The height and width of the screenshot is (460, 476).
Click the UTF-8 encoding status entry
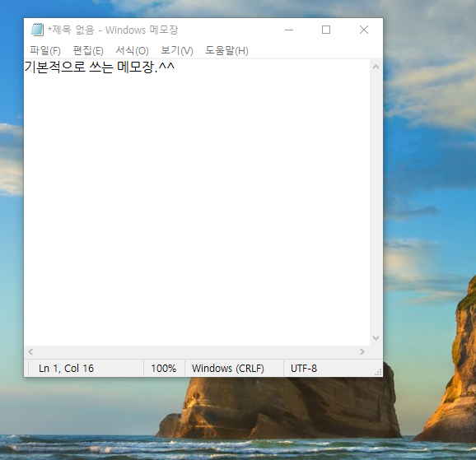pos(304,369)
